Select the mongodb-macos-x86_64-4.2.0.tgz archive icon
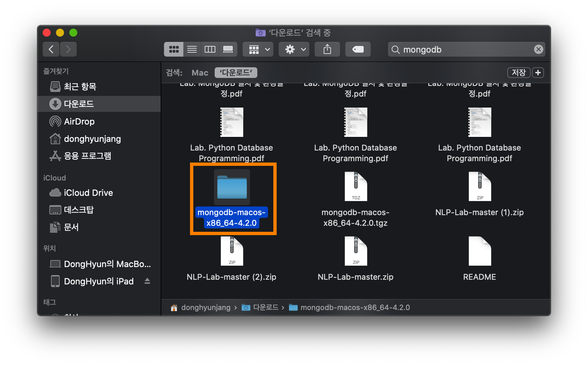This screenshot has height=365, width=588. point(356,186)
